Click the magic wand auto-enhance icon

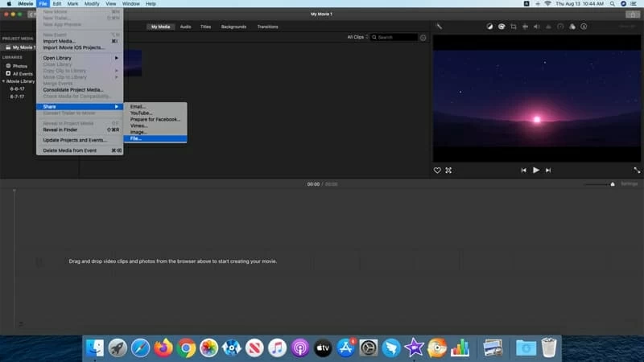pyautogui.click(x=439, y=27)
